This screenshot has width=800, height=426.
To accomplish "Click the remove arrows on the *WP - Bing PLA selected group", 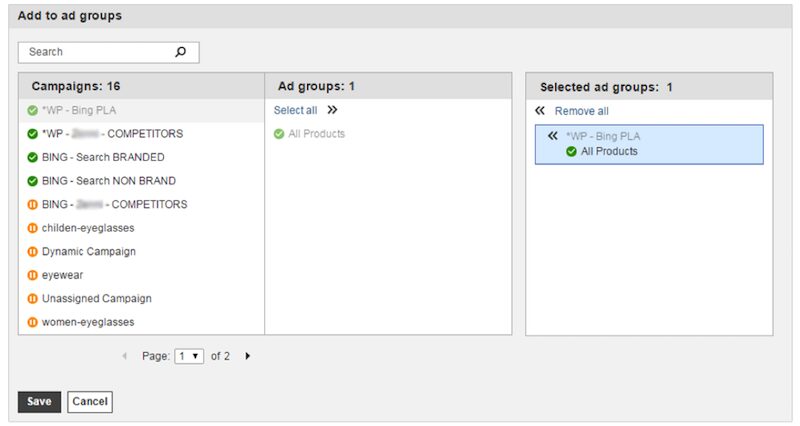I will 551,137.
